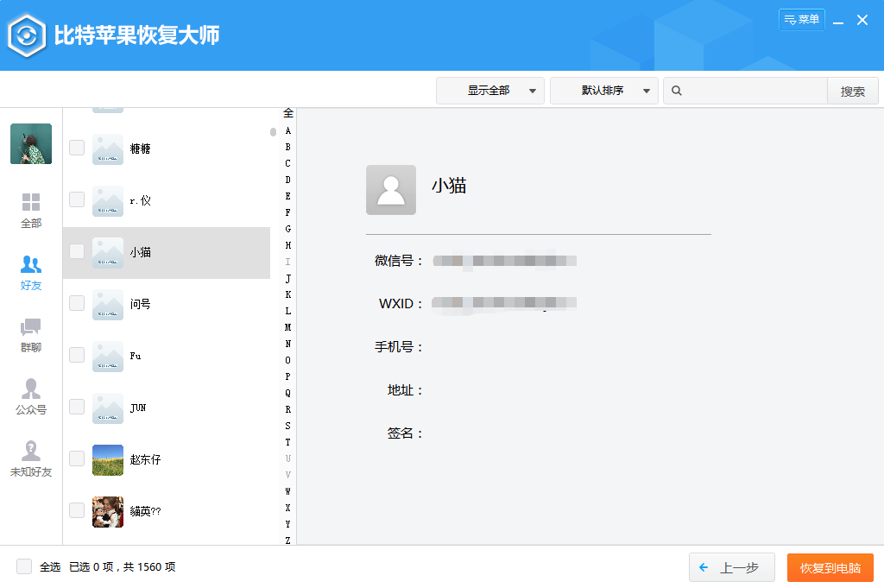
Task: Click placeholder avatar of JUN
Action: pyautogui.click(x=108, y=408)
